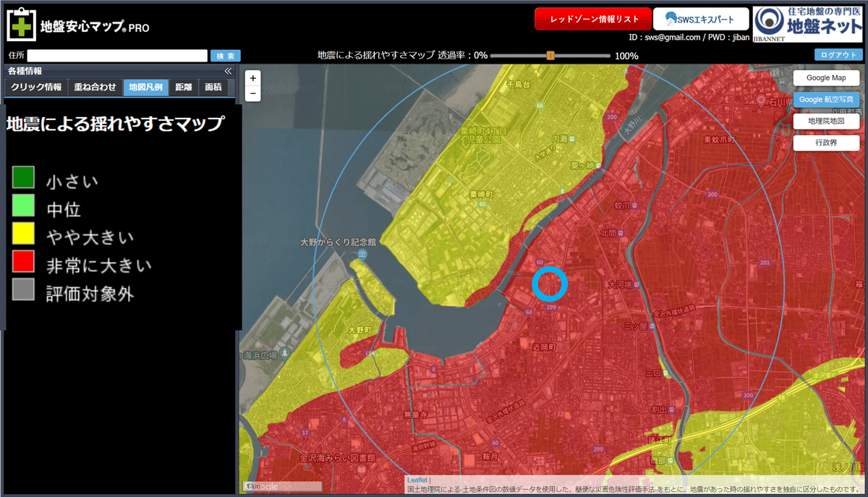Open the Leaflet attribution link
Screen dimensions: 868x497
click(x=417, y=479)
